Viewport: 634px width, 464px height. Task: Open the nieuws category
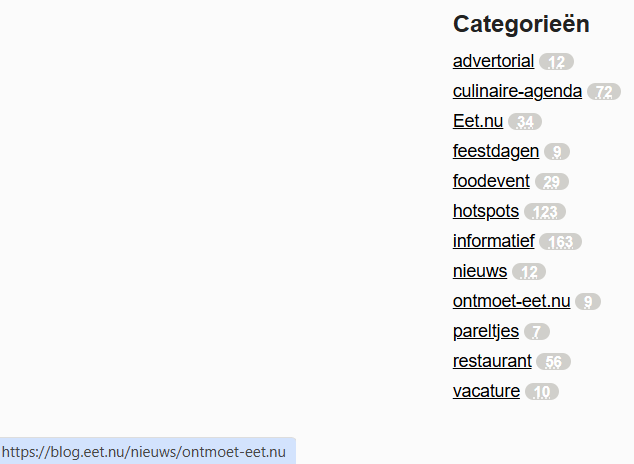point(480,271)
